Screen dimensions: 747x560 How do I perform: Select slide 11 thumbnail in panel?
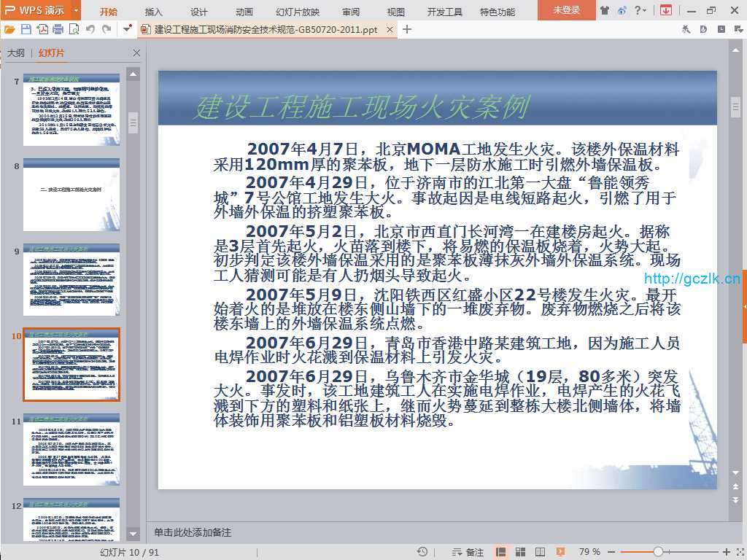(x=71, y=450)
